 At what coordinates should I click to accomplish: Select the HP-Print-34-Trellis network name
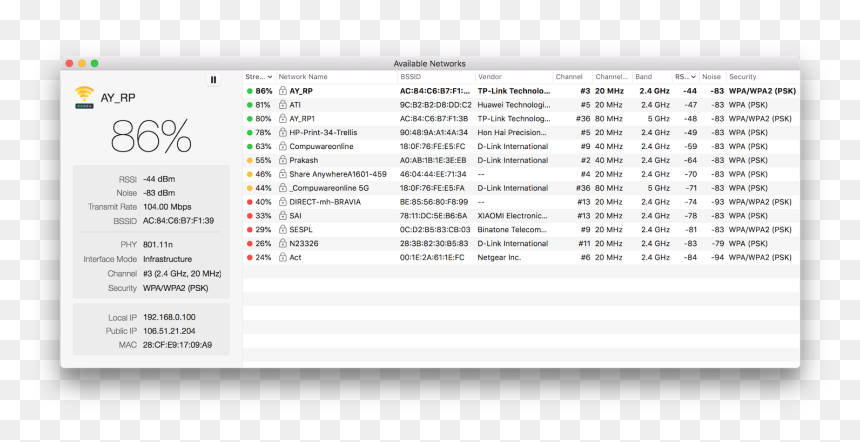tap(323, 133)
